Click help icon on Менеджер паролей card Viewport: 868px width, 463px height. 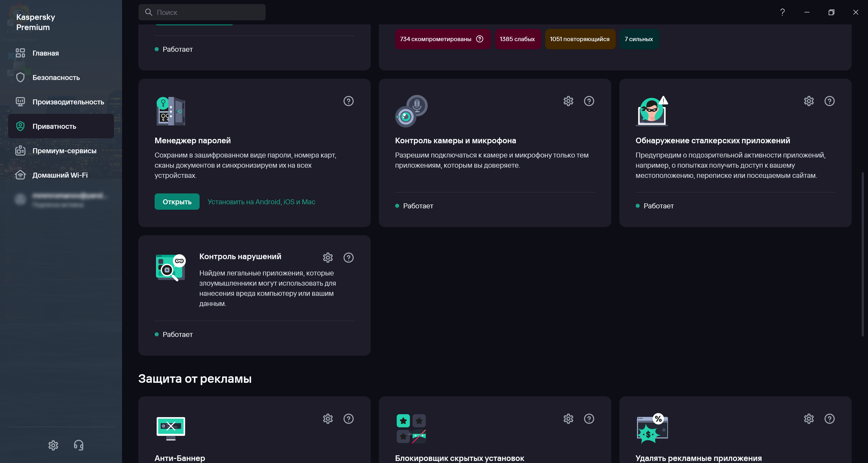pyautogui.click(x=348, y=101)
